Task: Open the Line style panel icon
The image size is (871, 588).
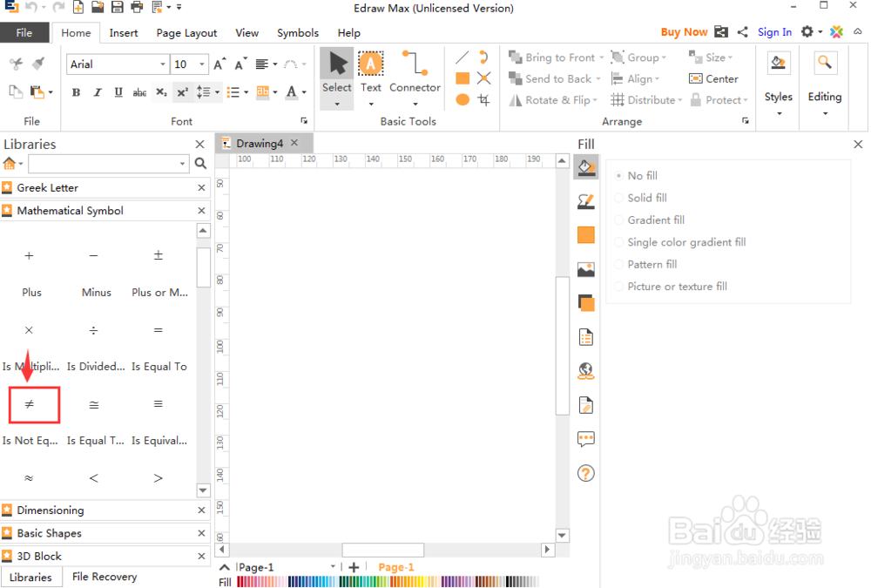Action: point(586,201)
